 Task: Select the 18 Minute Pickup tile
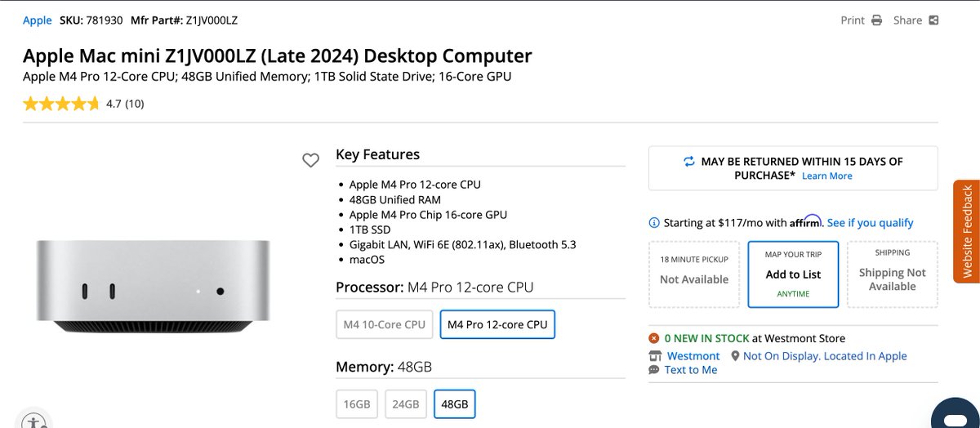[x=694, y=274]
